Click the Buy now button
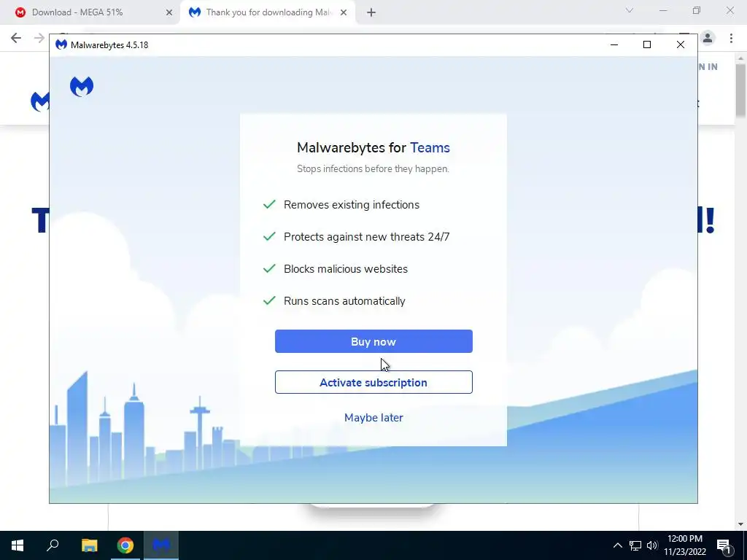Image resolution: width=747 pixels, height=560 pixels. [373, 341]
